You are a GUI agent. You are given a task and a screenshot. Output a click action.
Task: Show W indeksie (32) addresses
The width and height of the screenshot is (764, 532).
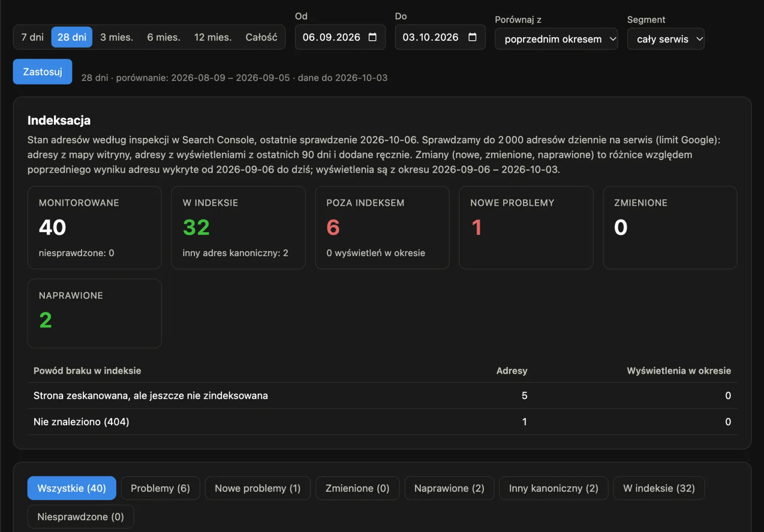(x=659, y=488)
